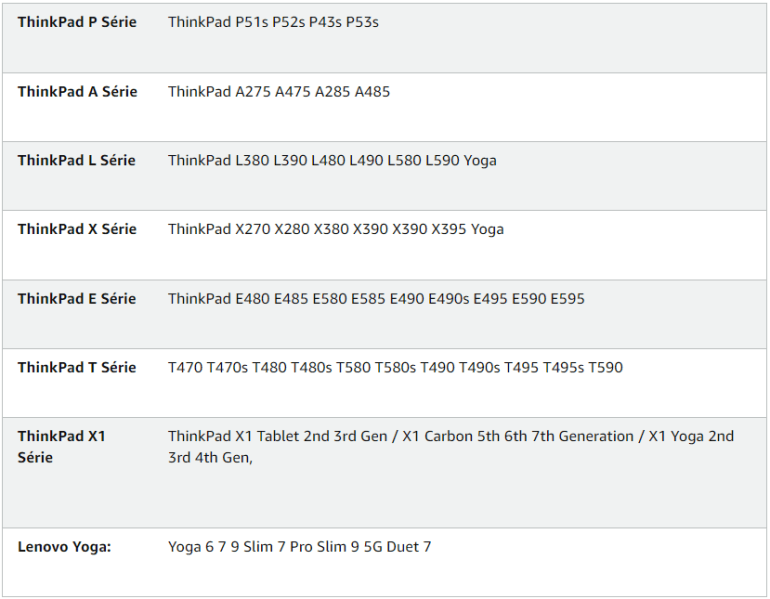
Task: Click the E590 E595 text in E row
Action: [548, 299]
